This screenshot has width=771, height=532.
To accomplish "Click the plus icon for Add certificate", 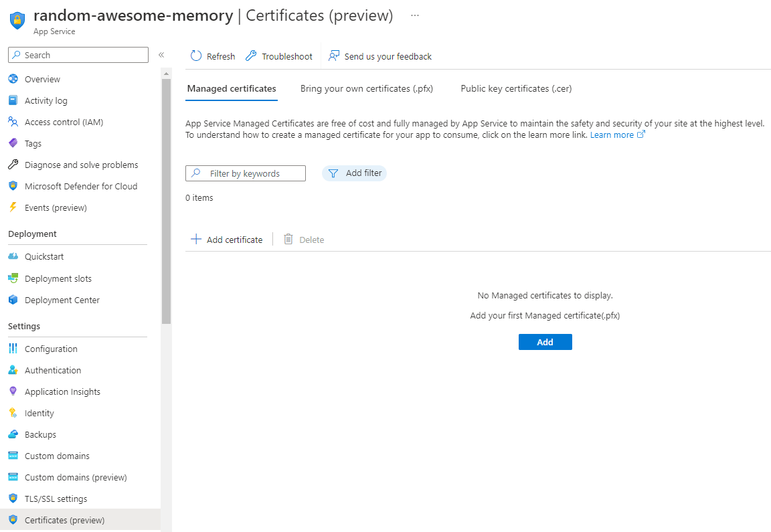I will (x=195, y=239).
